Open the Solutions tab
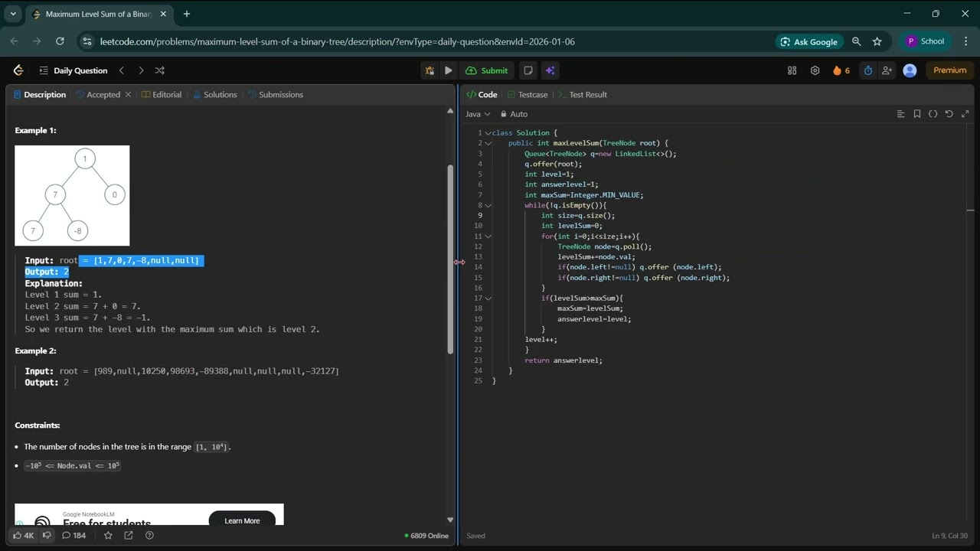980x551 pixels. click(x=215, y=95)
